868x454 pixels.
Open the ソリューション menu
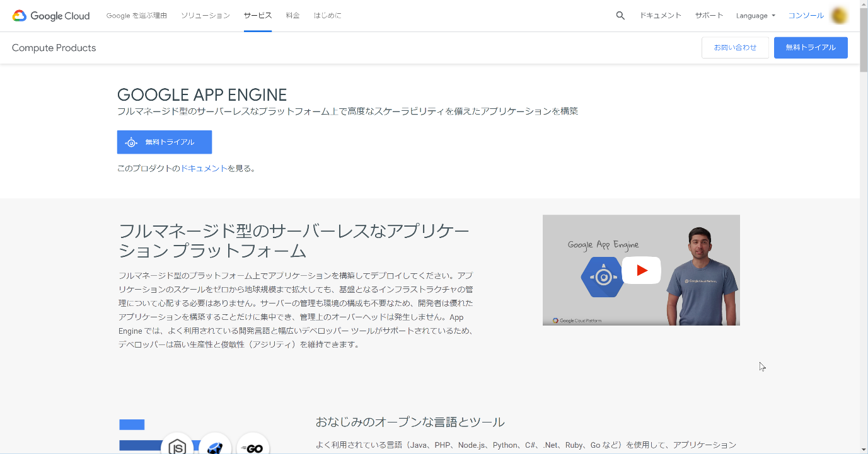[205, 16]
